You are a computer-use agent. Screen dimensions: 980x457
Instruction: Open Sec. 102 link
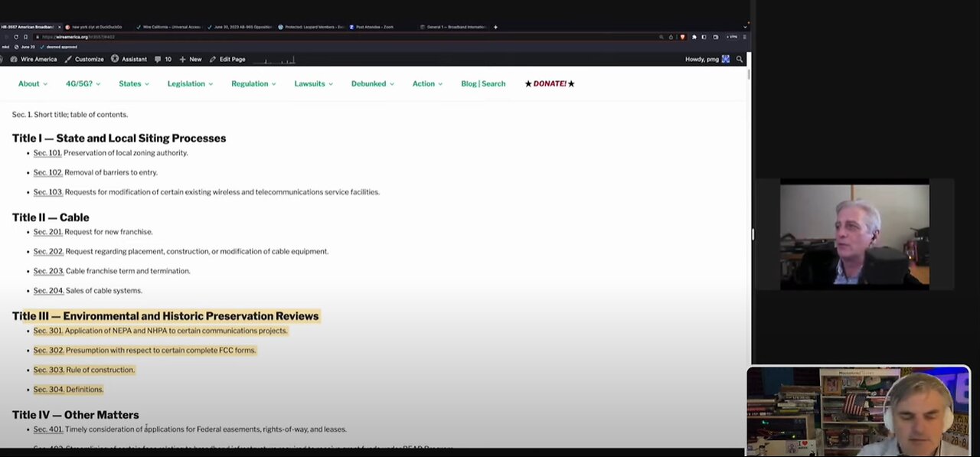click(48, 172)
